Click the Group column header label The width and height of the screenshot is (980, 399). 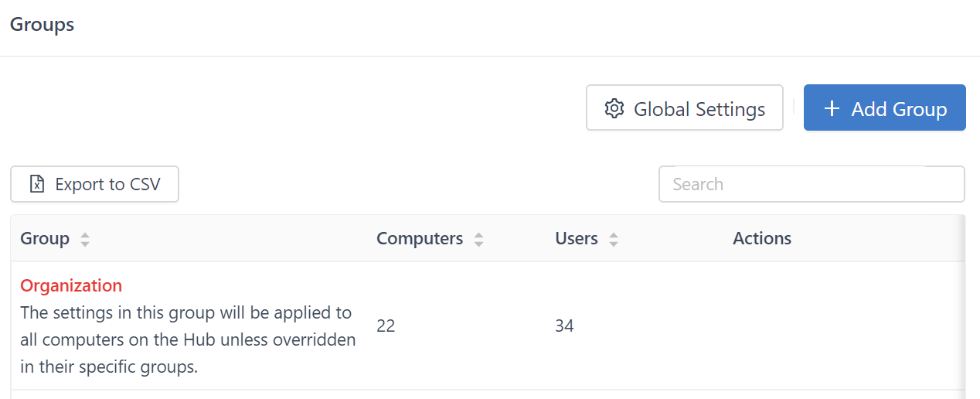(45, 238)
